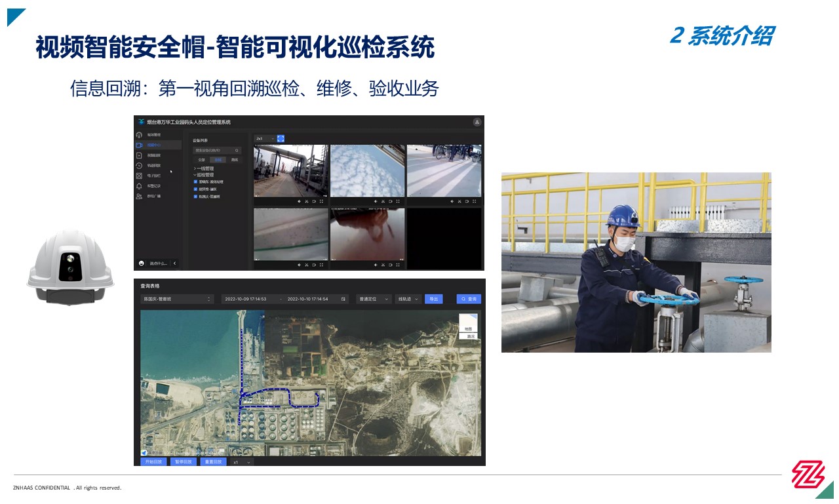Mute the cloudy sky video feed
The image size is (839, 504).
tap(376, 201)
